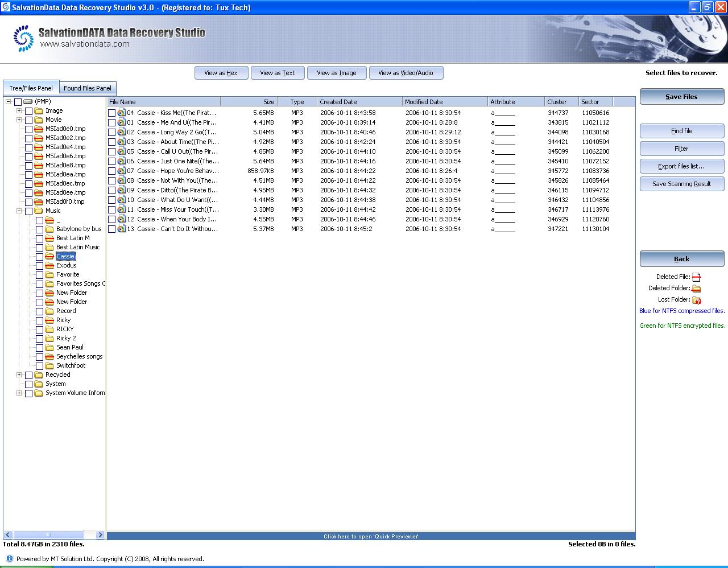Open the Filter options

681,149
